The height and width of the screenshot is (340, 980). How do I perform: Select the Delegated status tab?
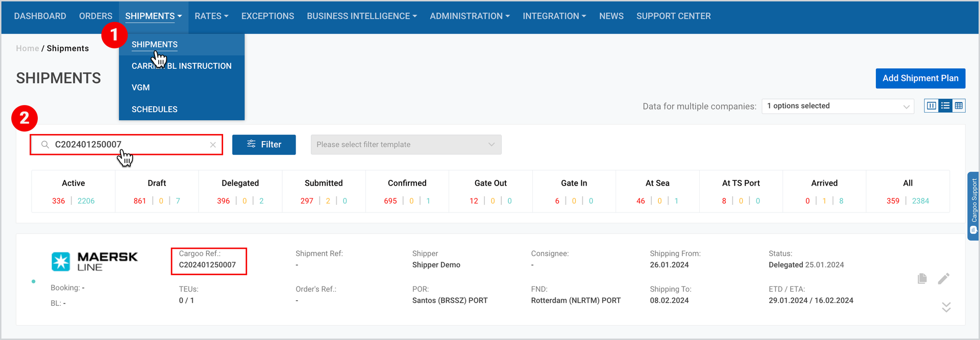240,191
